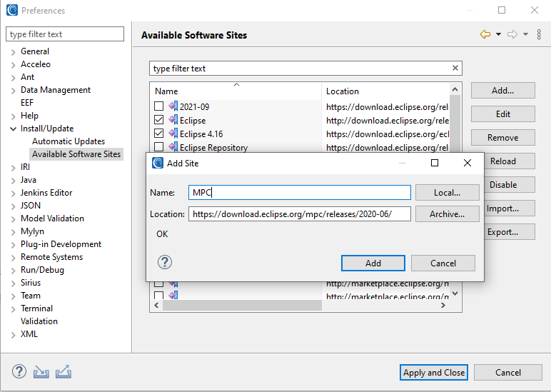551x392 pixels.
Task: Toggle the Eclipse Repository checkbox
Action: (159, 147)
